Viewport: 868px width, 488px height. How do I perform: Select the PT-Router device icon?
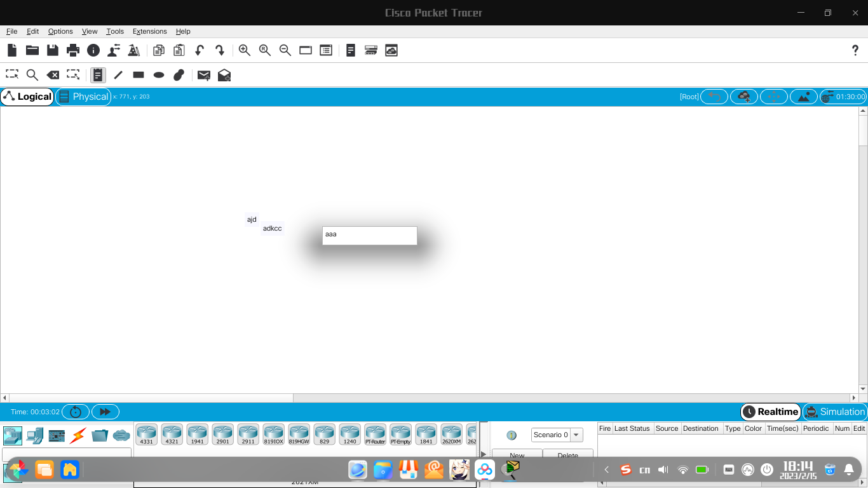(x=375, y=434)
